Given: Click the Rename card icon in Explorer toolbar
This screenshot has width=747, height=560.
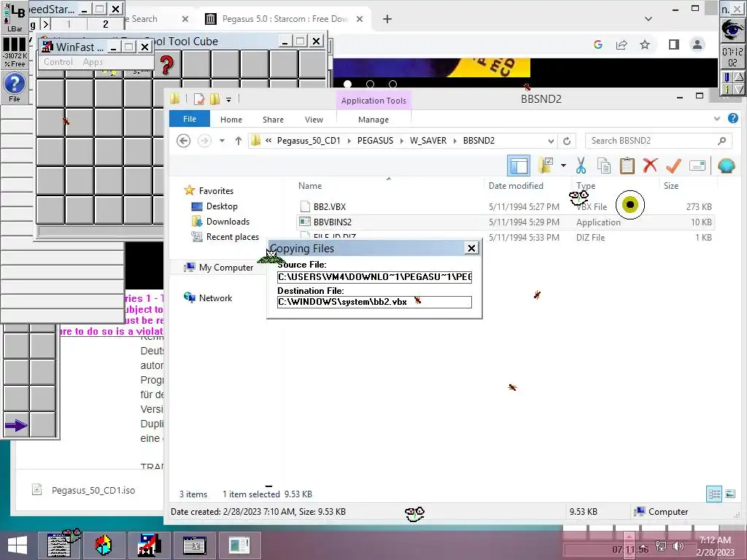Looking at the screenshot, I should click(x=697, y=166).
